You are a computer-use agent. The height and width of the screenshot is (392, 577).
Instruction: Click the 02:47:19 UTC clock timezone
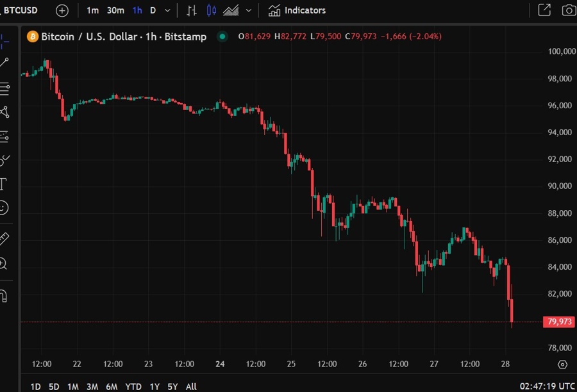click(548, 386)
